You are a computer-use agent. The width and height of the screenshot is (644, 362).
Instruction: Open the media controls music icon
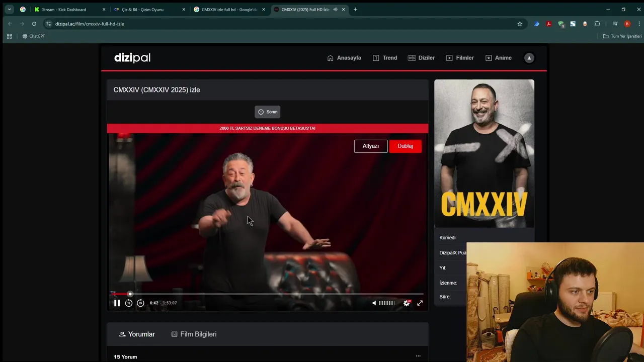point(615,24)
